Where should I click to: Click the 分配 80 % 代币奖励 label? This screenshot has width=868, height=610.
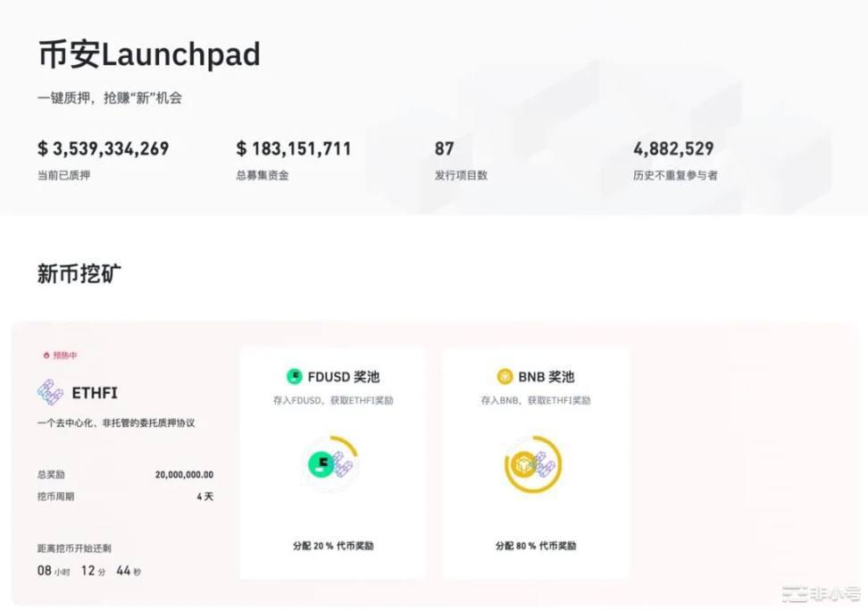click(x=536, y=546)
